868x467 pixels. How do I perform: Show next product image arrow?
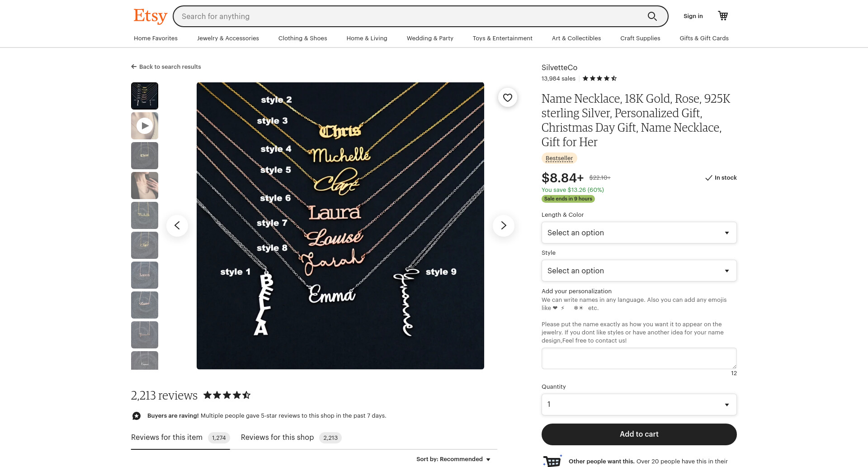click(504, 225)
